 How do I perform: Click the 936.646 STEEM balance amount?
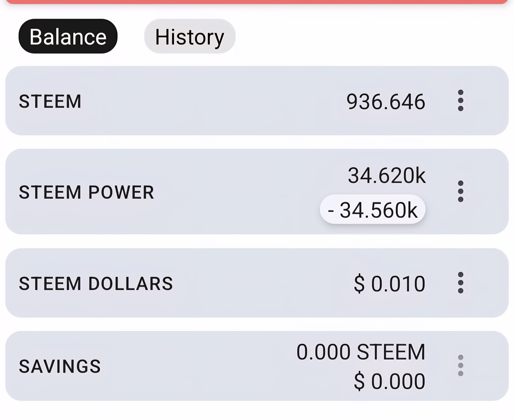pos(386,102)
